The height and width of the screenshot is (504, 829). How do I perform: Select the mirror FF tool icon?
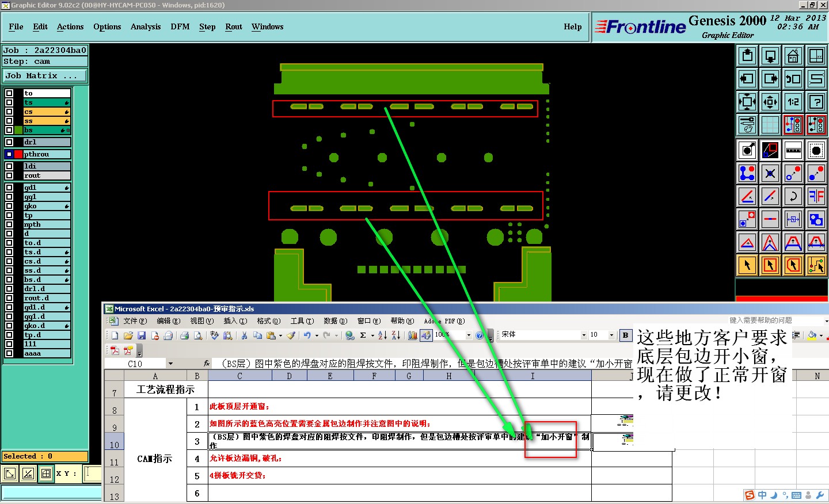(x=816, y=196)
